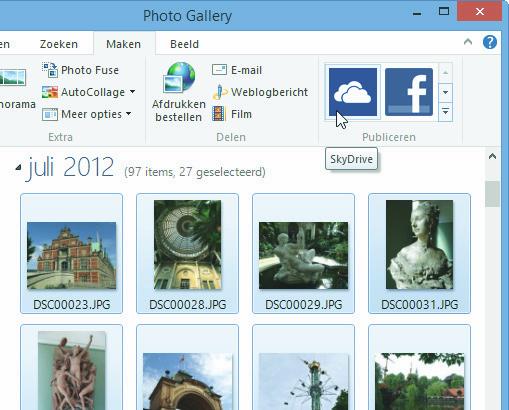Expand the AutoCollage dropdown arrow
The image size is (509, 410).
pyautogui.click(x=133, y=92)
